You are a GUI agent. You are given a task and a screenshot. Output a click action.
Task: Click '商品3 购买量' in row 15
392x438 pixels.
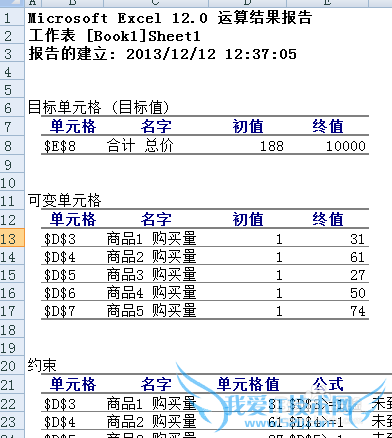pyautogui.click(x=152, y=275)
